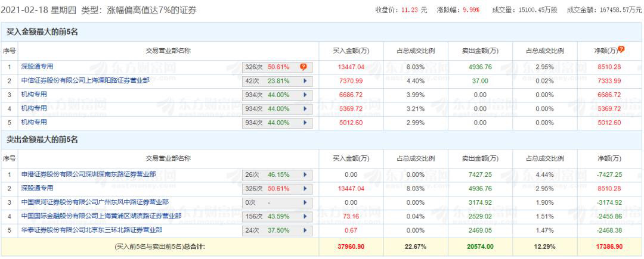Open 华泰证券北京东三环北路营业部 link
Viewport: 644px width, 259px height.
click(x=91, y=230)
